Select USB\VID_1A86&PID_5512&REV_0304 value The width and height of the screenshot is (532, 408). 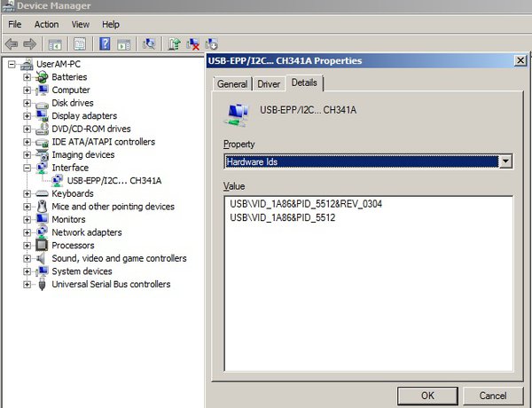306,204
